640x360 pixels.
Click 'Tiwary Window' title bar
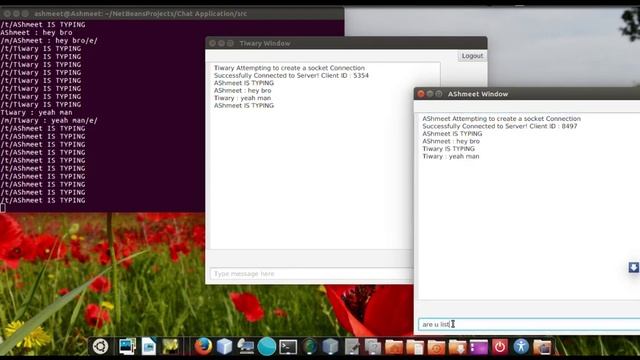click(346, 43)
